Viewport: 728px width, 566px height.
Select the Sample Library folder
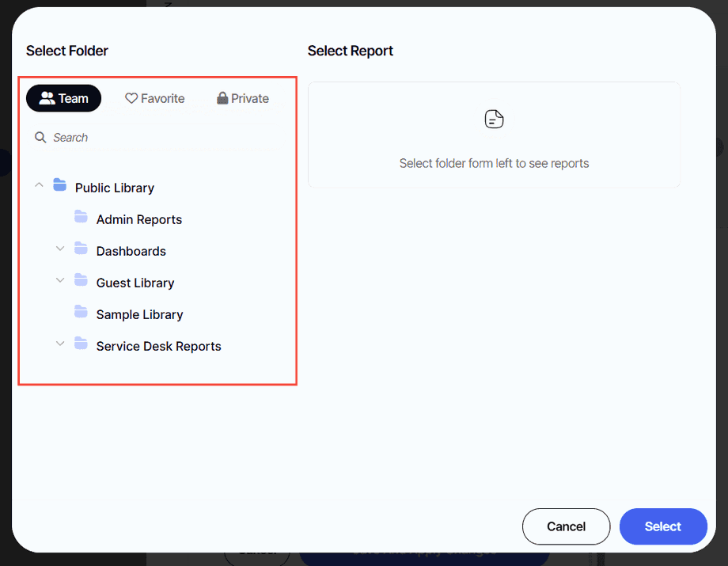pos(138,314)
